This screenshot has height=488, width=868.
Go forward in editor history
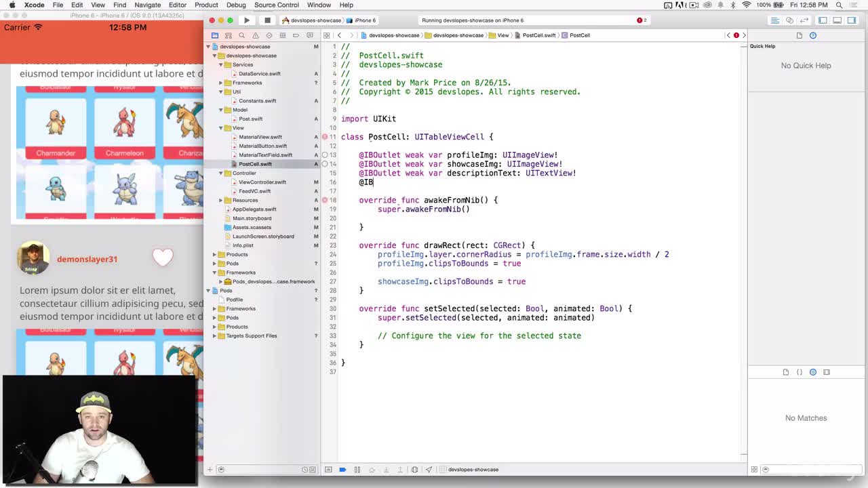[x=351, y=35]
